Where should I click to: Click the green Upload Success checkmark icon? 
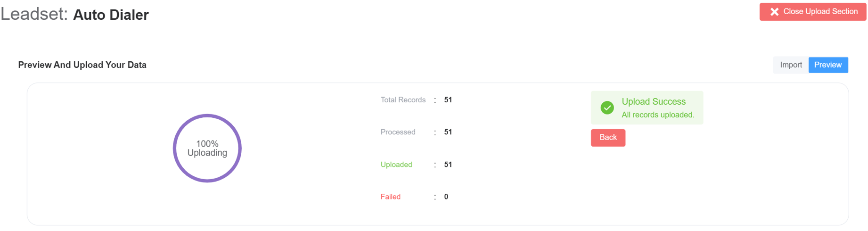click(x=607, y=108)
